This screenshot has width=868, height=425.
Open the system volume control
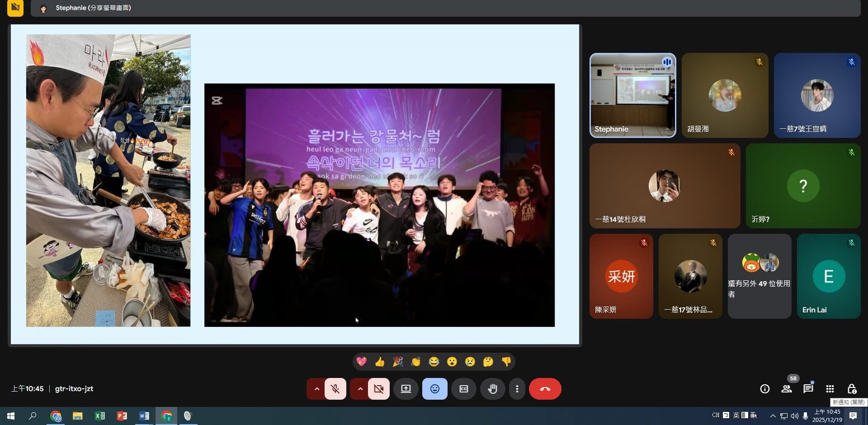pyautogui.click(x=794, y=416)
